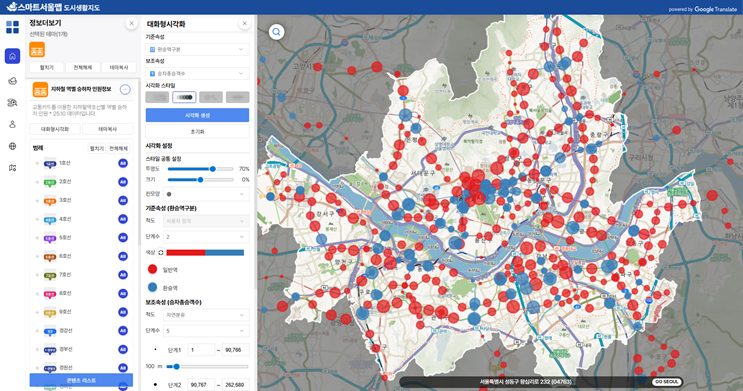Toggle the All badge for 4호선
Viewport: 743px width, 391px height.
coord(123,219)
